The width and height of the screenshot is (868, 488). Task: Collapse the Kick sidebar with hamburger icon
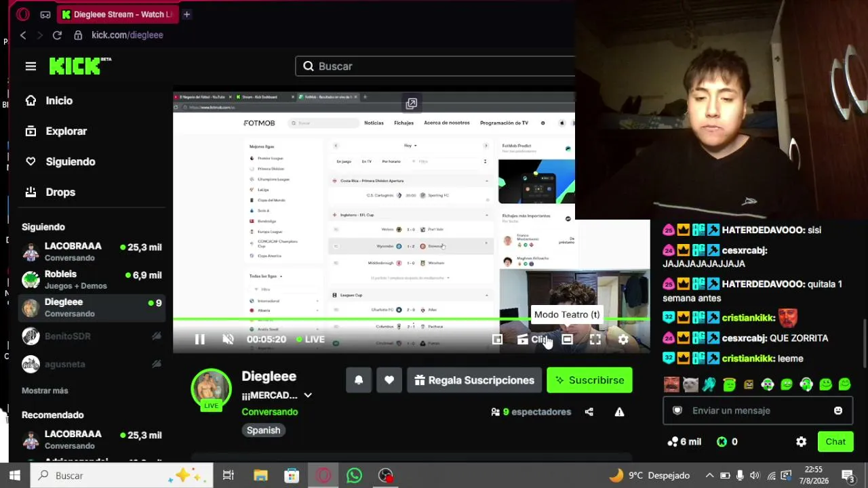[31, 66]
